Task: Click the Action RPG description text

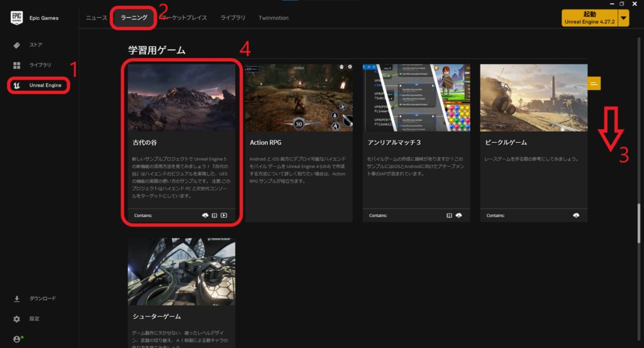Action: pos(297,170)
